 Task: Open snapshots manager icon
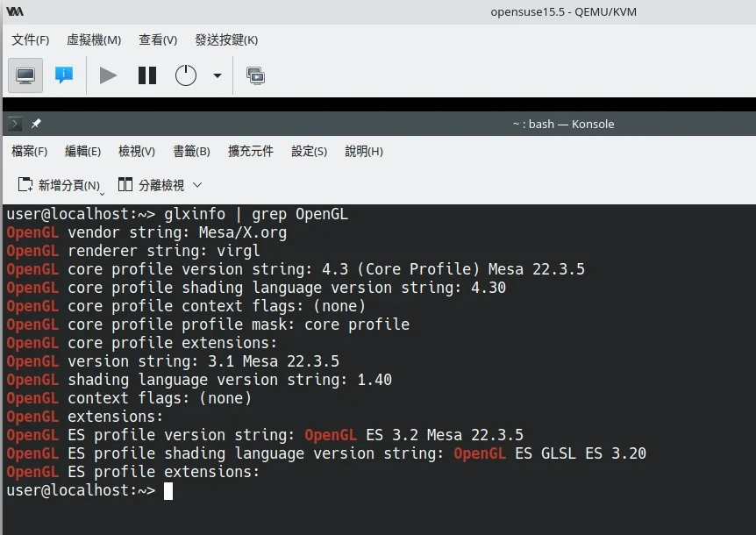point(255,75)
